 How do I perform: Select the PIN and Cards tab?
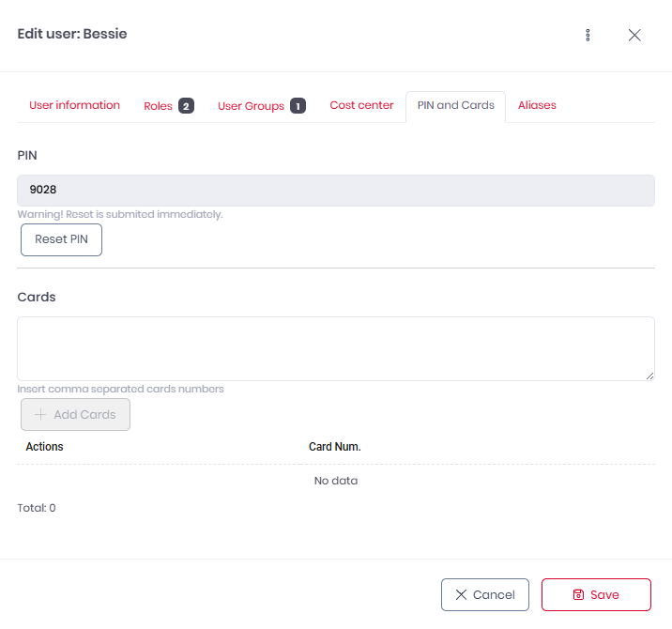(455, 105)
